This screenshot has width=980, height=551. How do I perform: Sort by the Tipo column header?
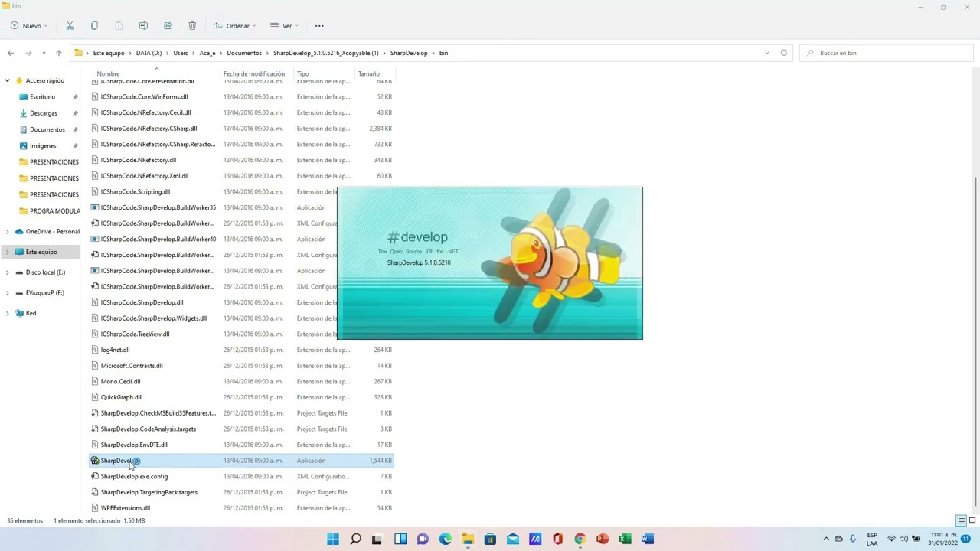coord(324,73)
